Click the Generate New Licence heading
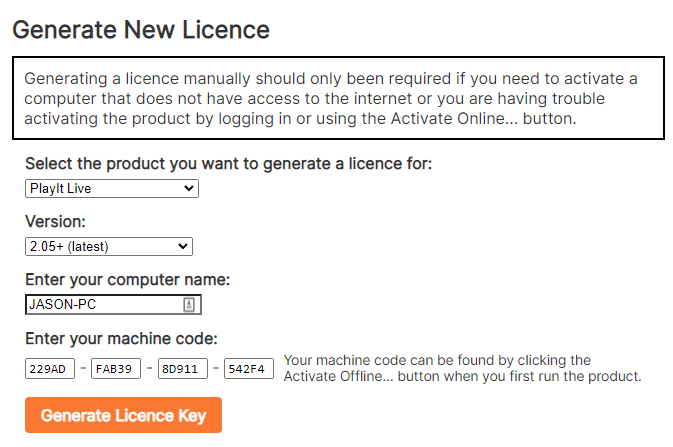This screenshot has width=673, height=447. (141, 29)
